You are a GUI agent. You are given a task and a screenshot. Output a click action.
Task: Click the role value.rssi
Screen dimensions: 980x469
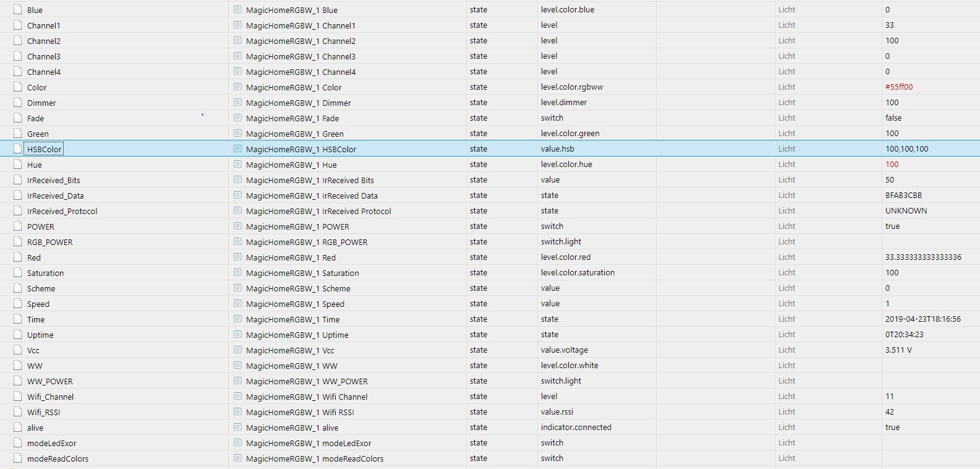(557, 412)
